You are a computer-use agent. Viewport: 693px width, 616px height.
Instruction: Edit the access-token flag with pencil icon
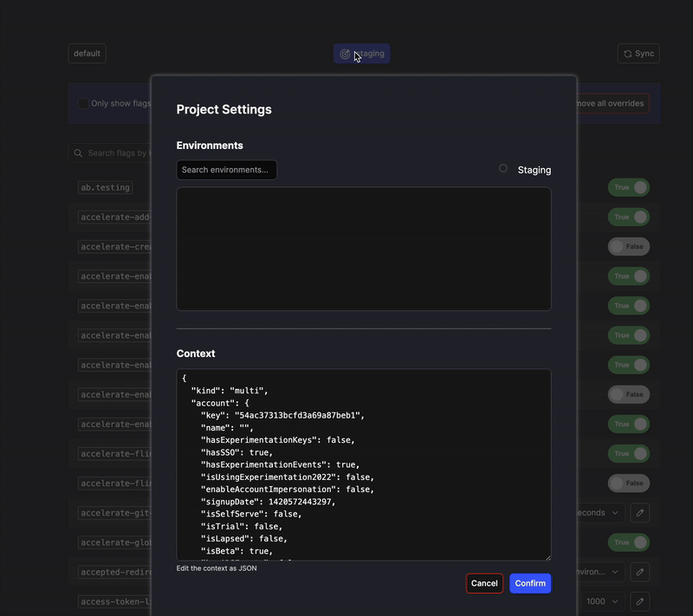tap(640, 601)
